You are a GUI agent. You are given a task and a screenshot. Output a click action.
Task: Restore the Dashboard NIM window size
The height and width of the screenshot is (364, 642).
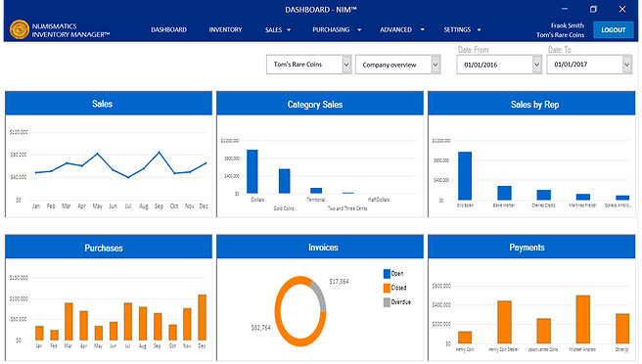(x=593, y=9)
